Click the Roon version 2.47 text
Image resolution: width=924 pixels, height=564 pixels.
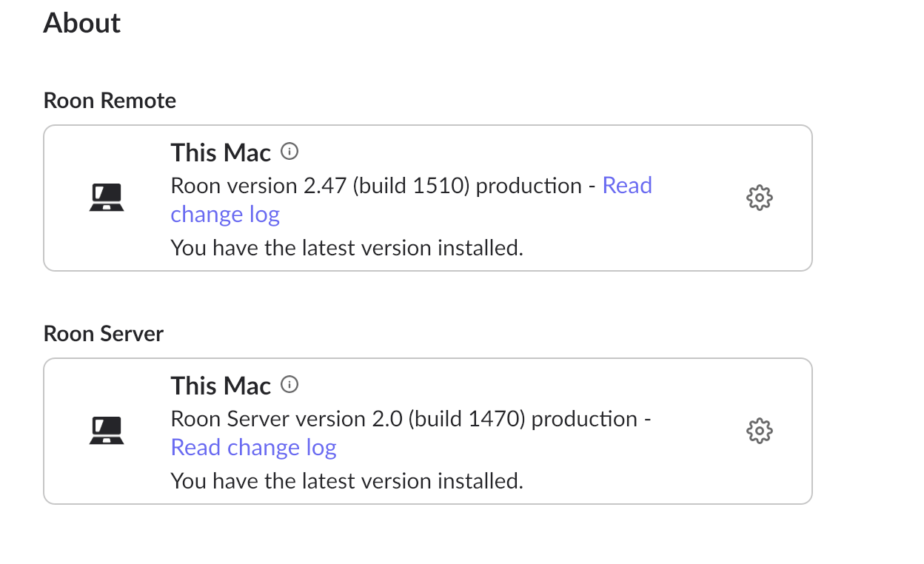click(x=258, y=185)
